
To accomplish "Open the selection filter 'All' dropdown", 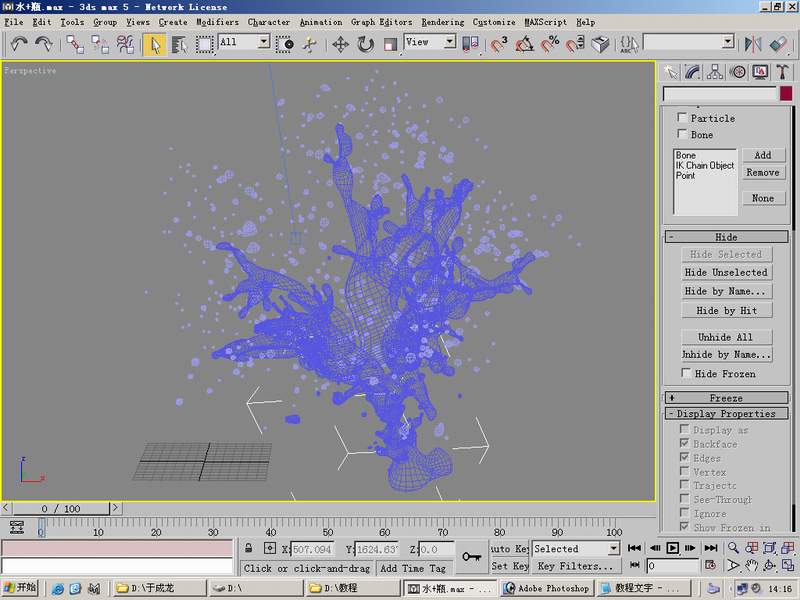I will (263, 42).
